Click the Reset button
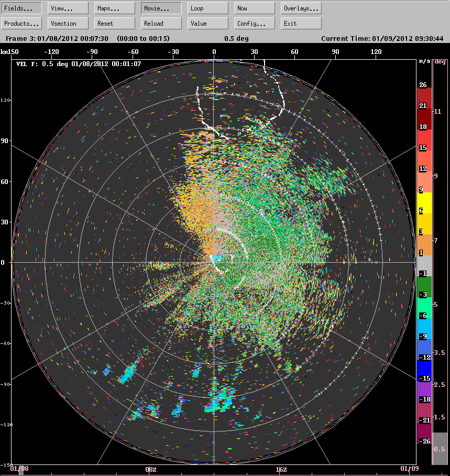450x476 pixels. click(115, 24)
